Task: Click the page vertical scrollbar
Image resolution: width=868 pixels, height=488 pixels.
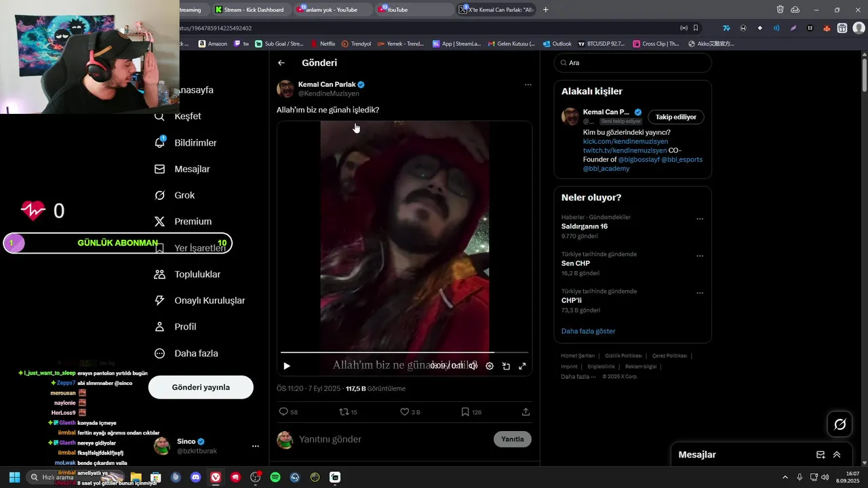Action: coord(864,75)
